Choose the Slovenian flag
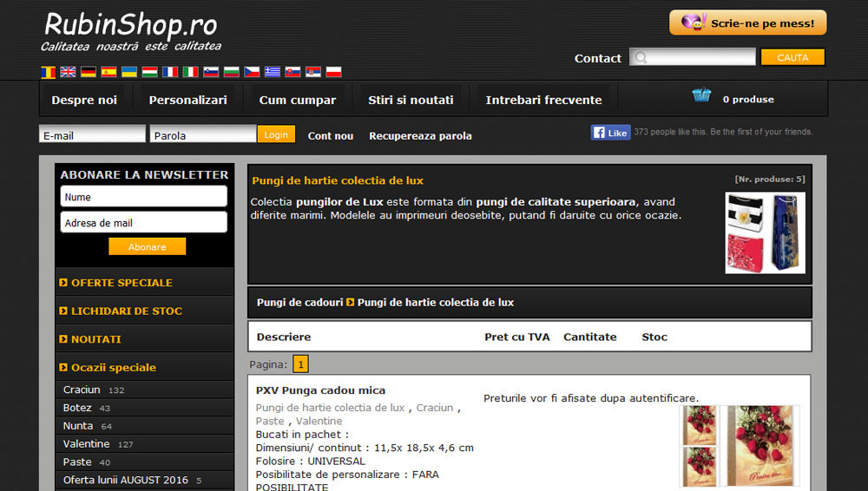The height and width of the screenshot is (491, 868). 211,71
